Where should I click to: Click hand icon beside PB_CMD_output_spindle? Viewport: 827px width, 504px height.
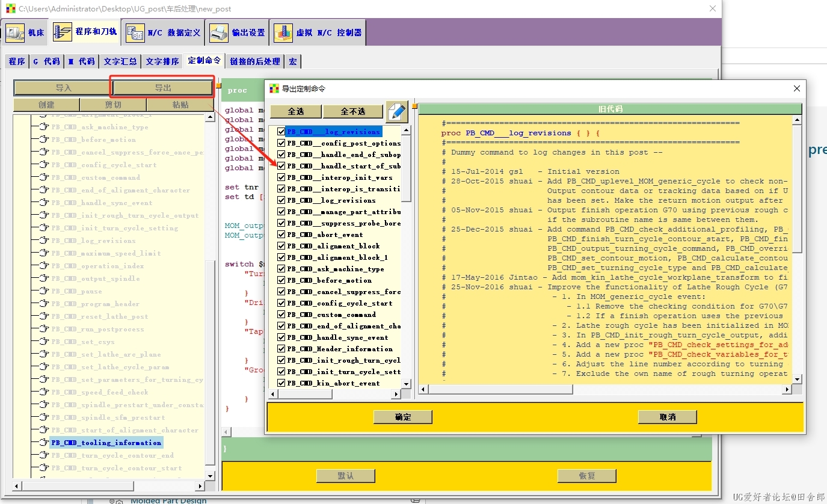pos(43,278)
